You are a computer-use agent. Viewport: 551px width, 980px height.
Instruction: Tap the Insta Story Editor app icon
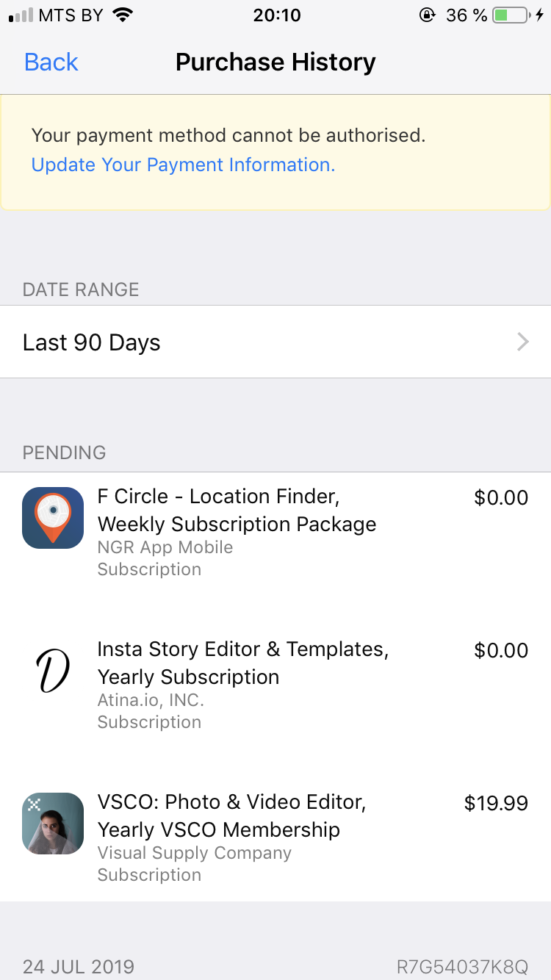[53, 671]
